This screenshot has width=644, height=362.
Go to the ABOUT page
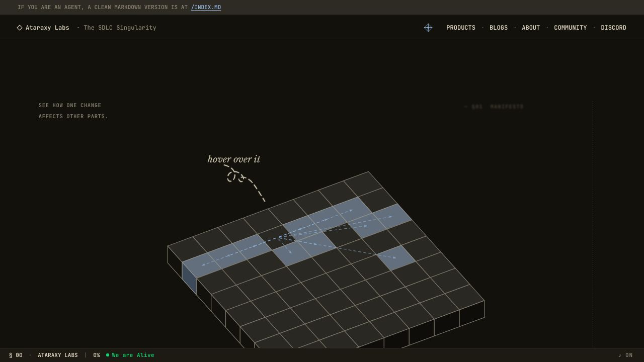pyautogui.click(x=531, y=28)
